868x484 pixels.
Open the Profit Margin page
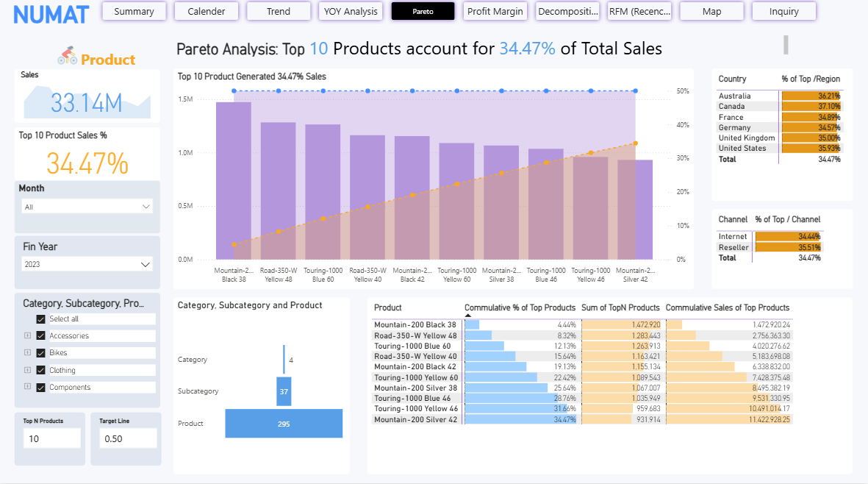pyautogui.click(x=495, y=11)
